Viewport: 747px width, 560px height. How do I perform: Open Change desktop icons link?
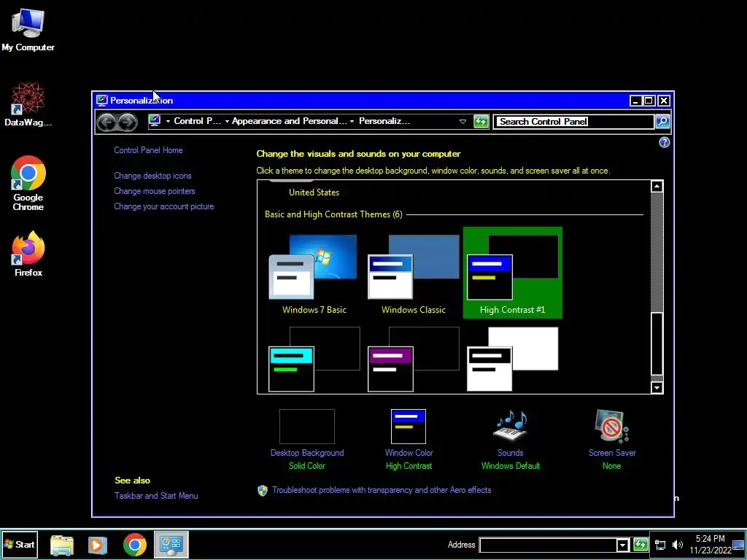point(152,176)
